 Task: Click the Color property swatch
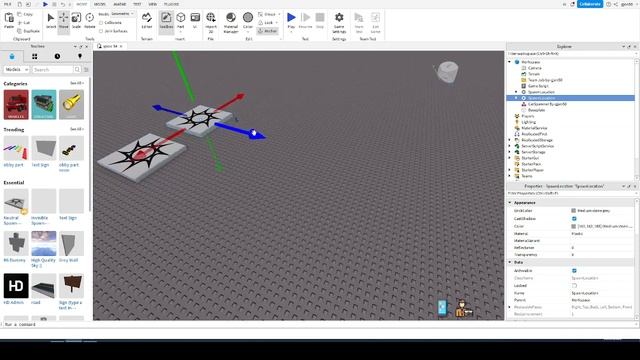click(573, 226)
